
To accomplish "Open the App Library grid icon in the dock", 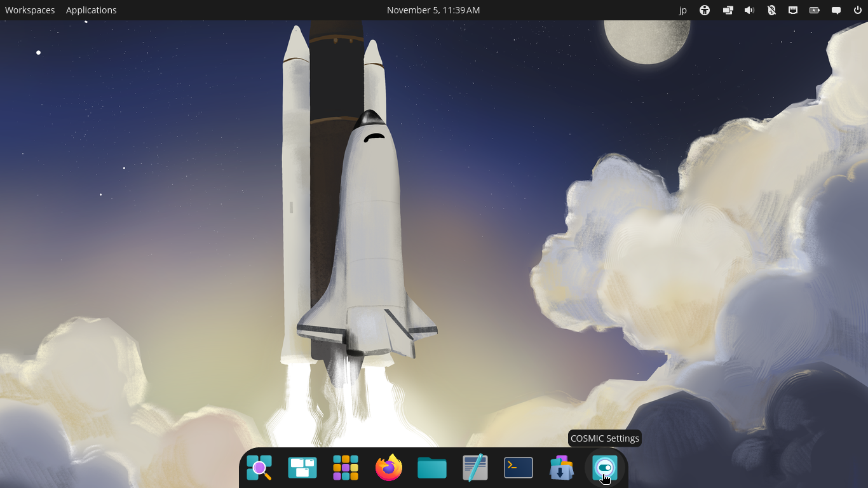I will coord(346,468).
